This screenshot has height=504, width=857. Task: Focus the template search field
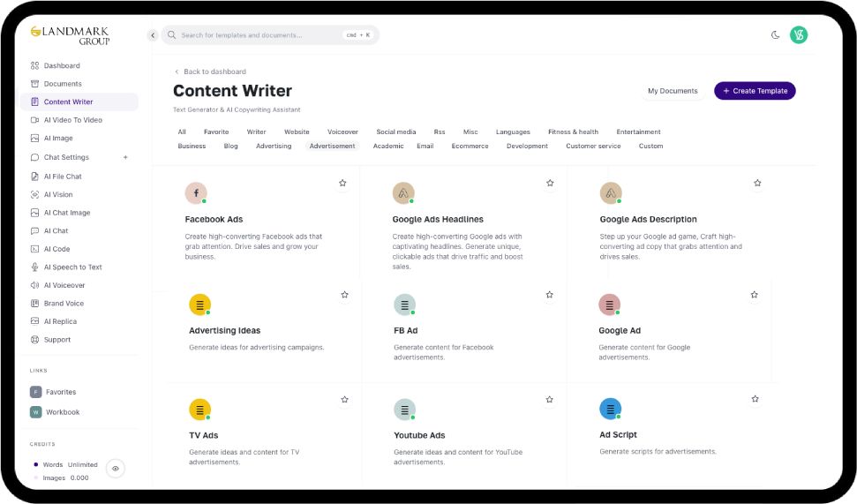coord(270,35)
